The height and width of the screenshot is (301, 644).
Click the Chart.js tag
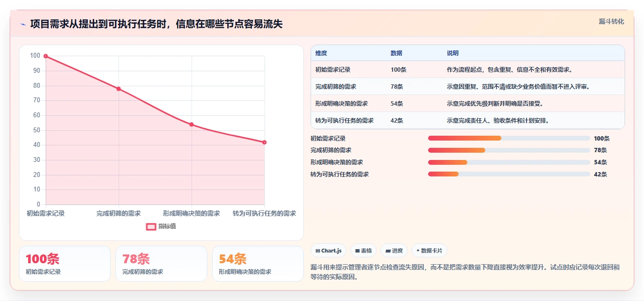click(328, 251)
